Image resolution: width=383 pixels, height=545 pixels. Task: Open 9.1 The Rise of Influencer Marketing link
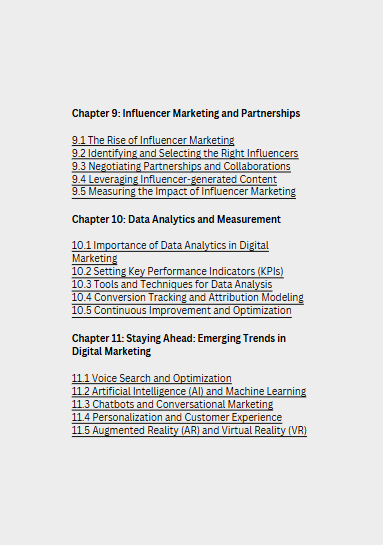pos(153,140)
